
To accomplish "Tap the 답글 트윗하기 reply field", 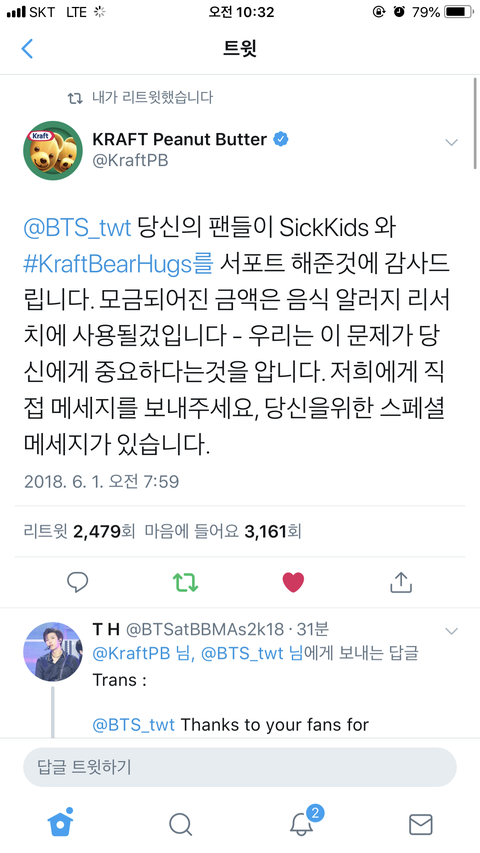I will click(239, 767).
